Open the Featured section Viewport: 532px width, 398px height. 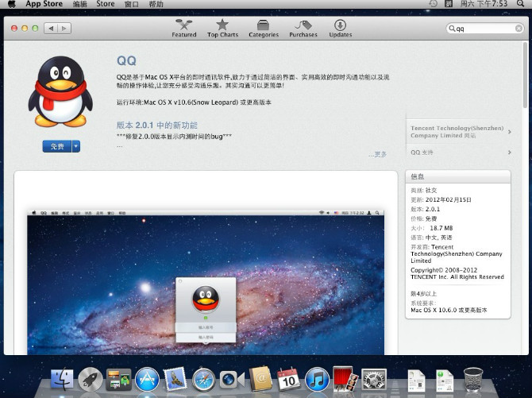[183, 29]
